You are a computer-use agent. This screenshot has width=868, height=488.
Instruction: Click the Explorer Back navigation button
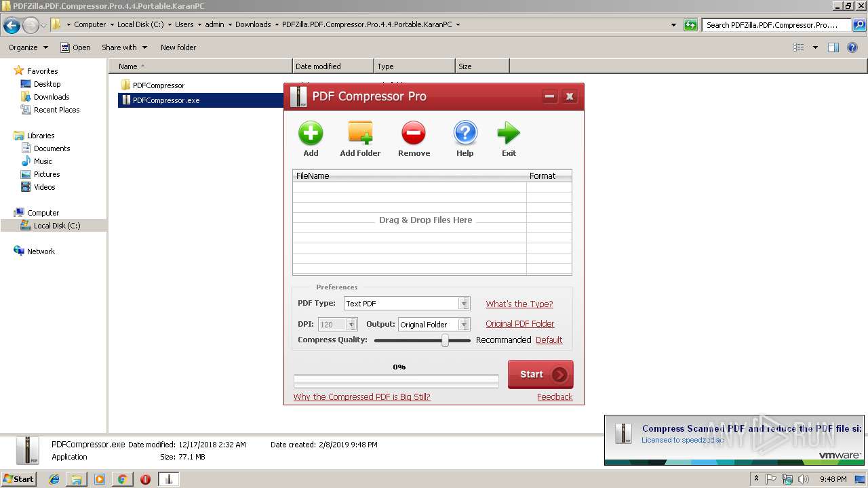pos(12,26)
